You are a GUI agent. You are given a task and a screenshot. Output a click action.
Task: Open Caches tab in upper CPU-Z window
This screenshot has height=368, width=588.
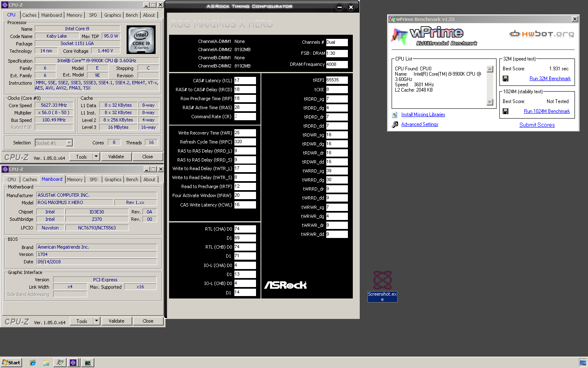tap(29, 15)
